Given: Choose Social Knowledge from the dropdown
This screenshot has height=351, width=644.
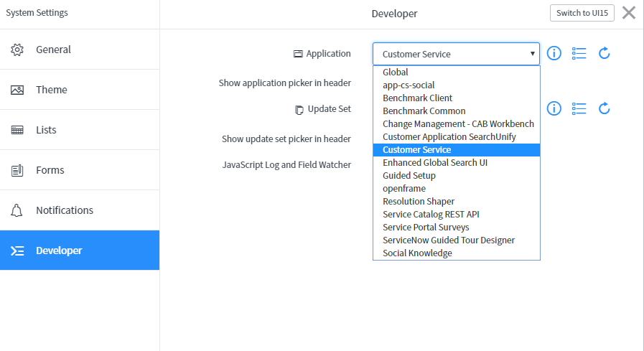Looking at the screenshot, I should pos(417,253).
